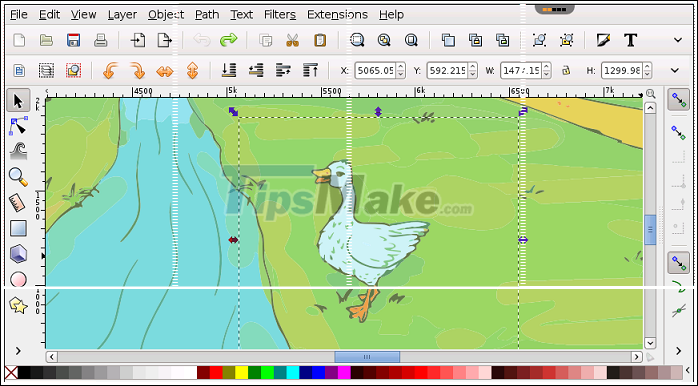Select all in all layers icon
This screenshot has width=698, height=386.
pyautogui.click(x=46, y=70)
